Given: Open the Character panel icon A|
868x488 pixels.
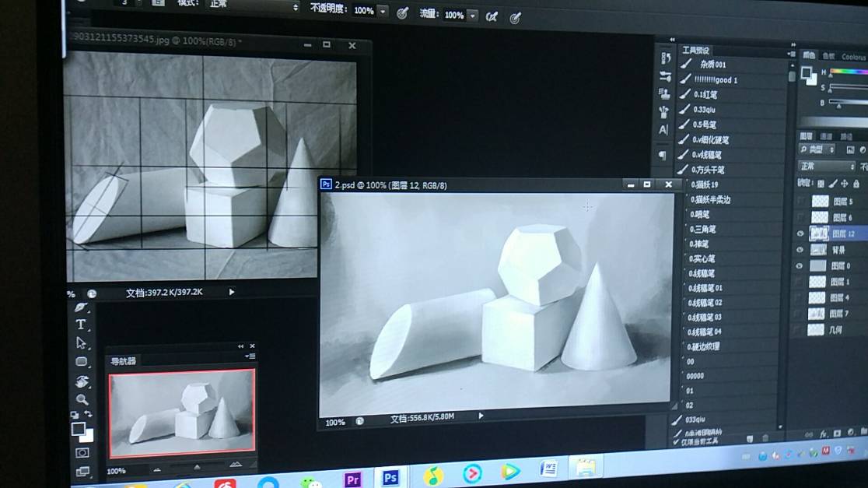Looking at the screenshot, I should [x=663, y=130].
